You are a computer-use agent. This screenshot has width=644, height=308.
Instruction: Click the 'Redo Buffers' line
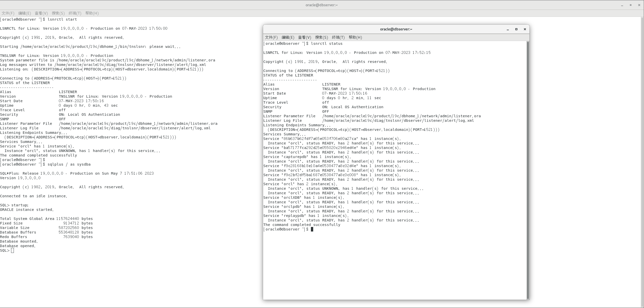tap(46, 237)
